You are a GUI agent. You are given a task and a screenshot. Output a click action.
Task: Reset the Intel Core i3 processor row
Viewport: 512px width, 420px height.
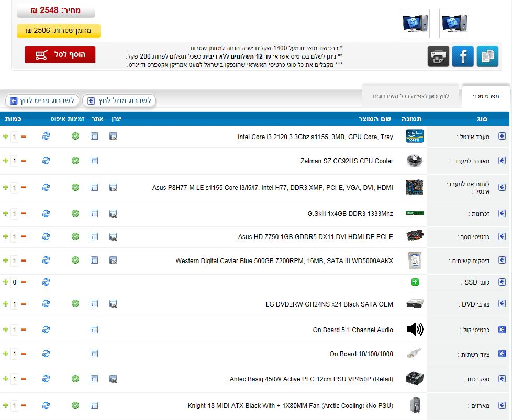tap(46, 137)
